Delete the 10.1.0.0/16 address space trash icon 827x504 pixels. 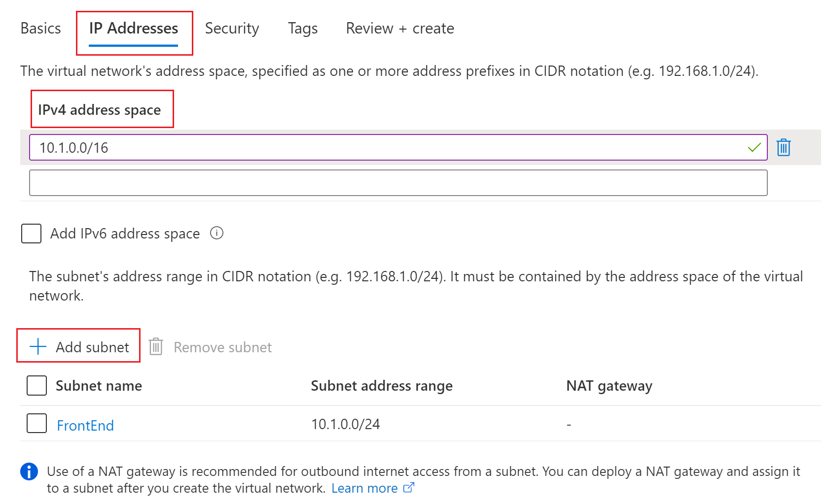point(783,147)
